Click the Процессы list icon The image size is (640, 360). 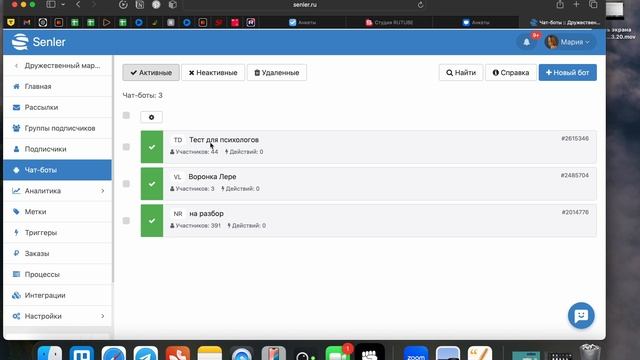pyautogui.click(x=16, y=274)
